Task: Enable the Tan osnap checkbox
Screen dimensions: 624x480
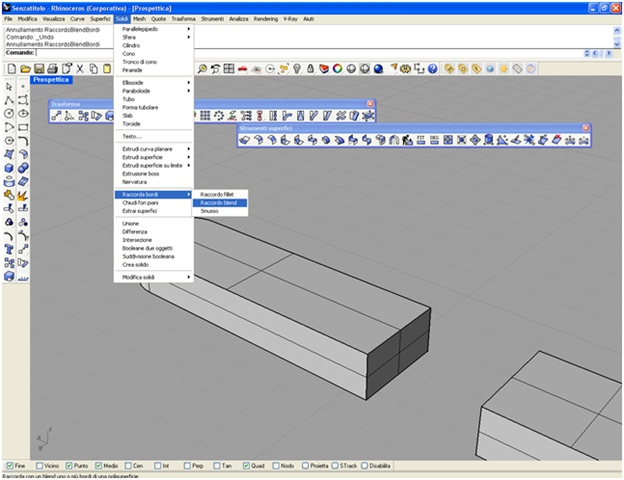Action: (x=216, y=466)
